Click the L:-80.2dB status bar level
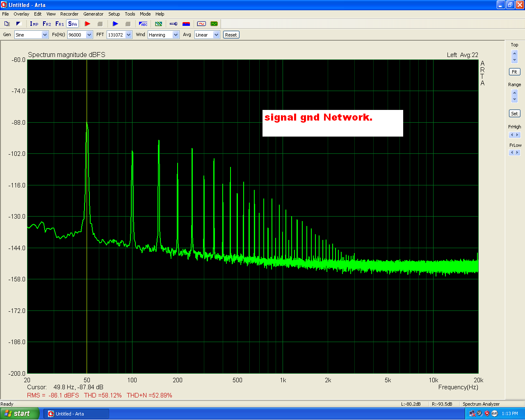 (411, 404)
